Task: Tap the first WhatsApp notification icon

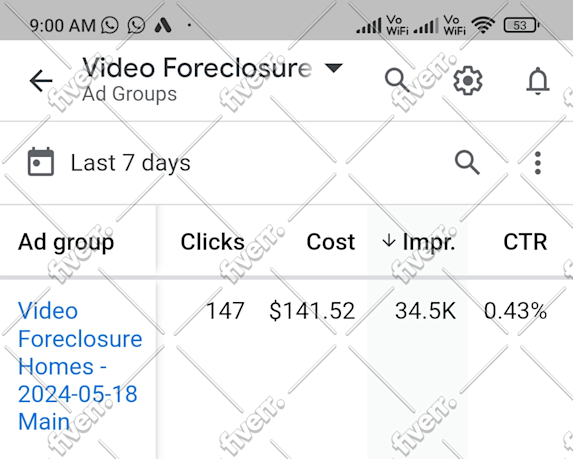Action: click(x=110, y=25)
